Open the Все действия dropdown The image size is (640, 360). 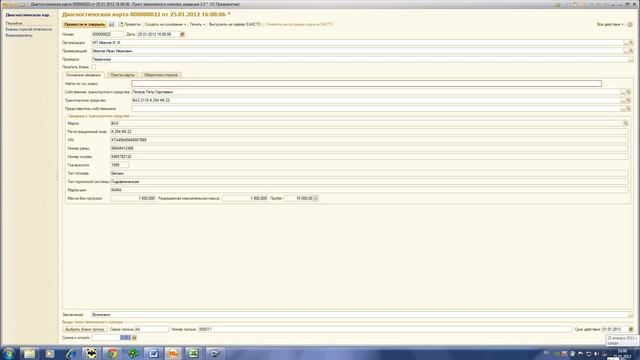coord(610,24)
